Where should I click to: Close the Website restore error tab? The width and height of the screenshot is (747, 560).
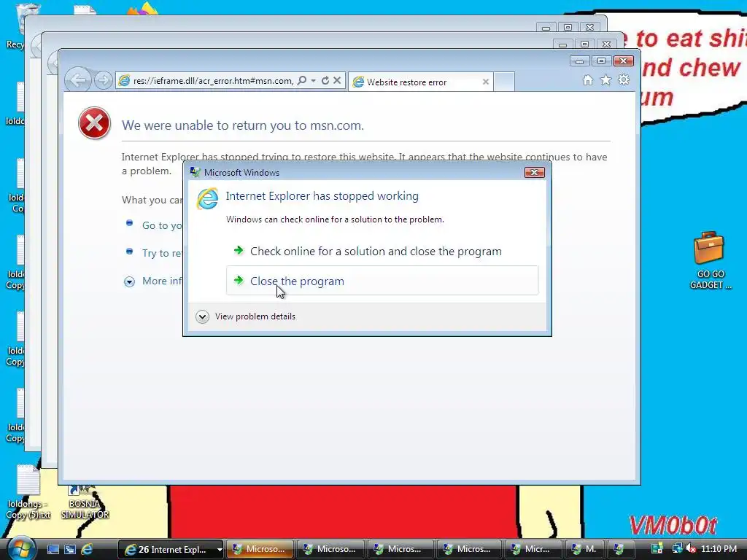(x=485, y=82)
